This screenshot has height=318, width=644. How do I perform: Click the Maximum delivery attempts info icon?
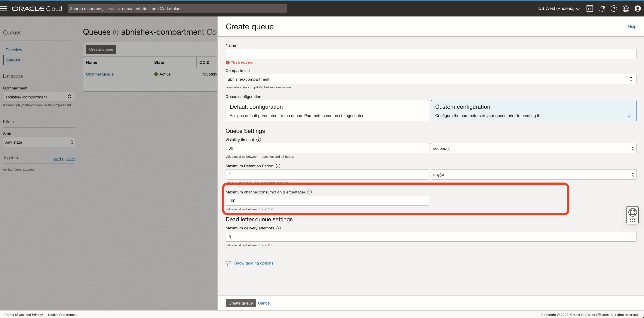click(279, 228)
